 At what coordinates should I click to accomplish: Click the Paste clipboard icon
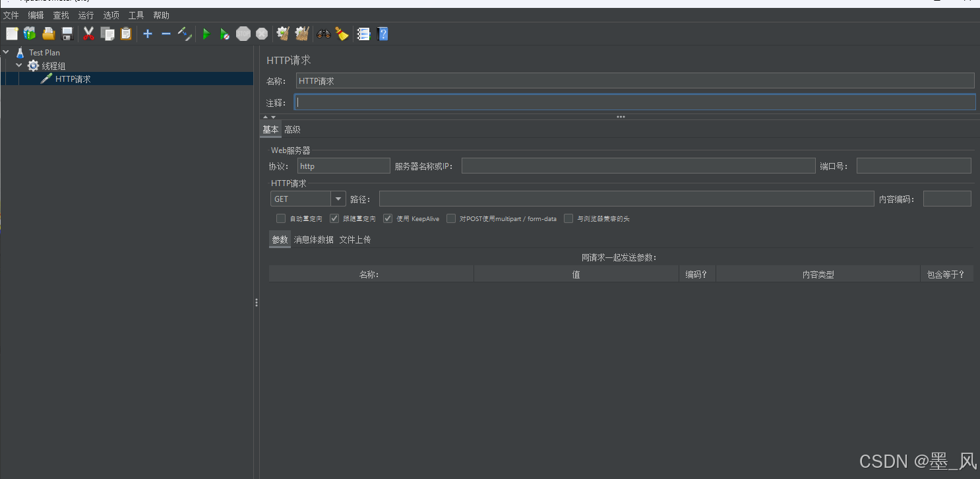(x=126, y=34)
